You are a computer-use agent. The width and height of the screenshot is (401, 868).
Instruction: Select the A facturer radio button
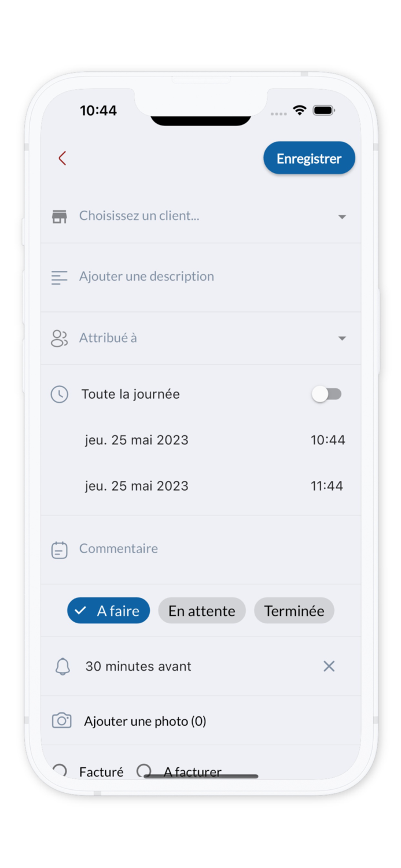144,771
